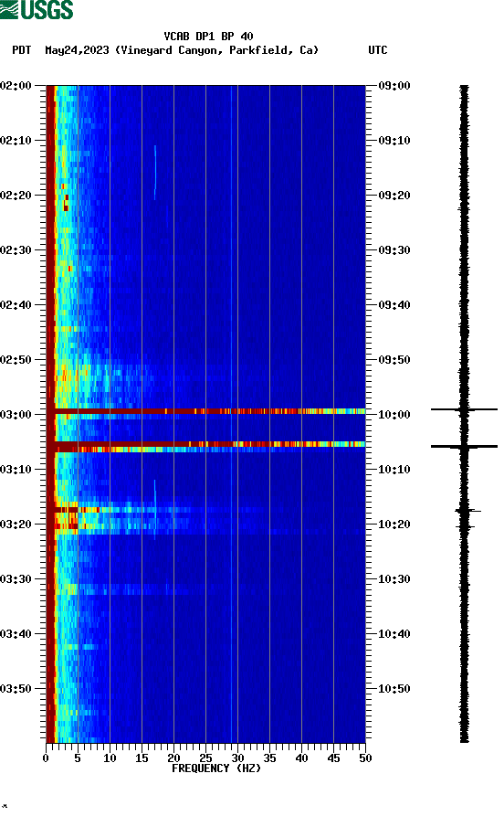The width and height of the screenshot is (504, 816).
Task: Select the title 'VCAB DP1 BP 40'
Action: [x=208, y=37]
